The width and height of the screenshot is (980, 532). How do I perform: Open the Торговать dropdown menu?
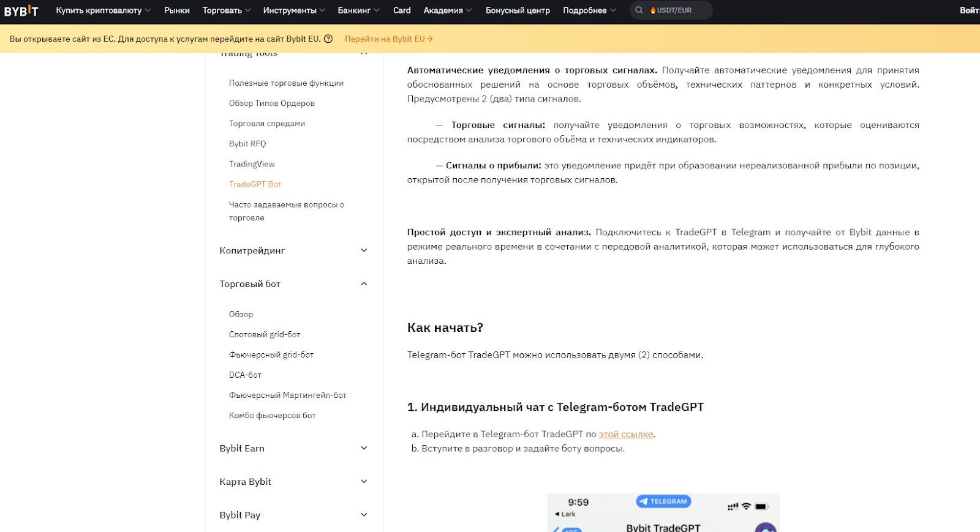[226, 10]
